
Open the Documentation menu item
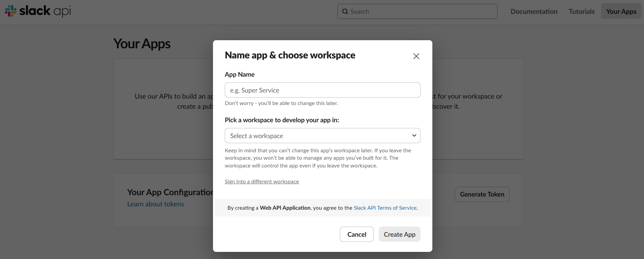coord(534,11)
